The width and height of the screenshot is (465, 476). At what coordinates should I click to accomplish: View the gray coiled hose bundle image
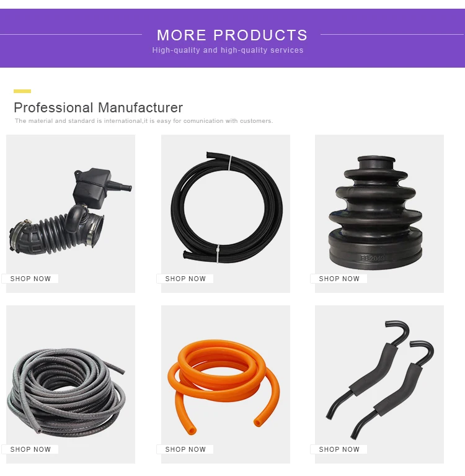66,392
